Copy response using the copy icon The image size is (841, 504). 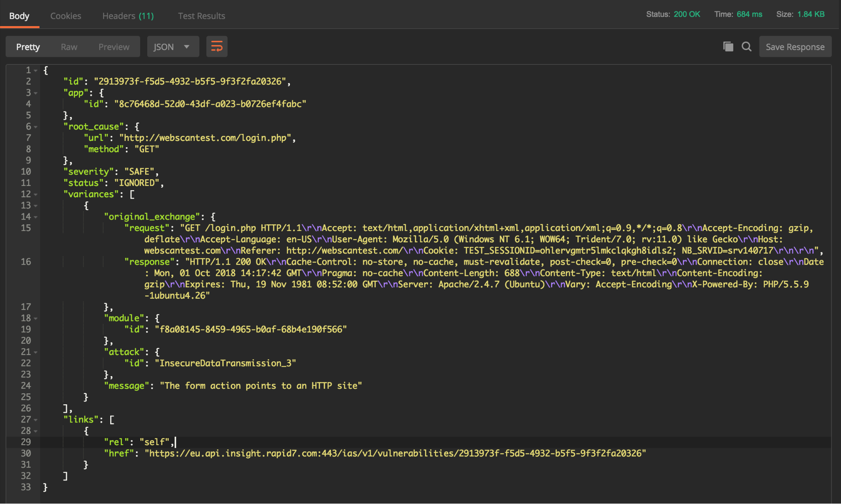[728, 47]
